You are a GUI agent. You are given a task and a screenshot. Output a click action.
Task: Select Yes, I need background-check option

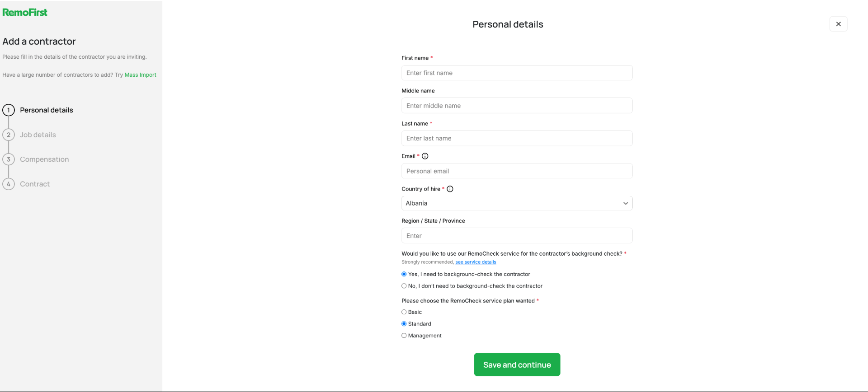click(x=404, y=274)
